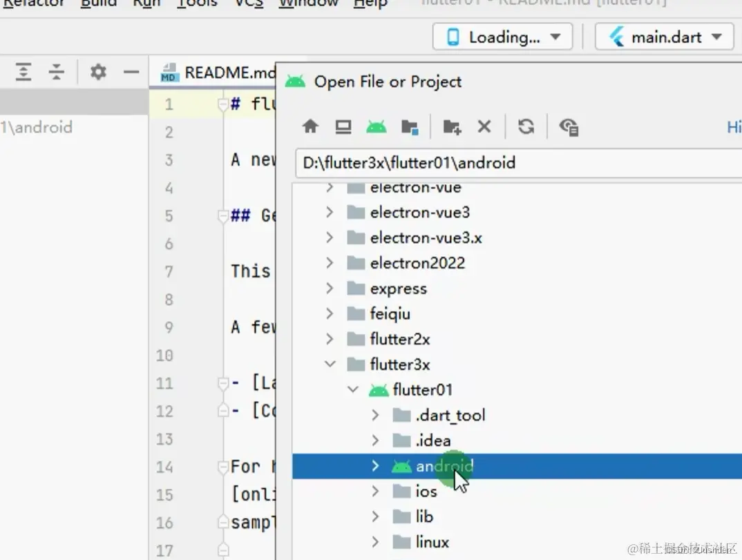Select express folder row
Image resolution: width=742 pixels, height=560 pixels.
tap(517, 288)
